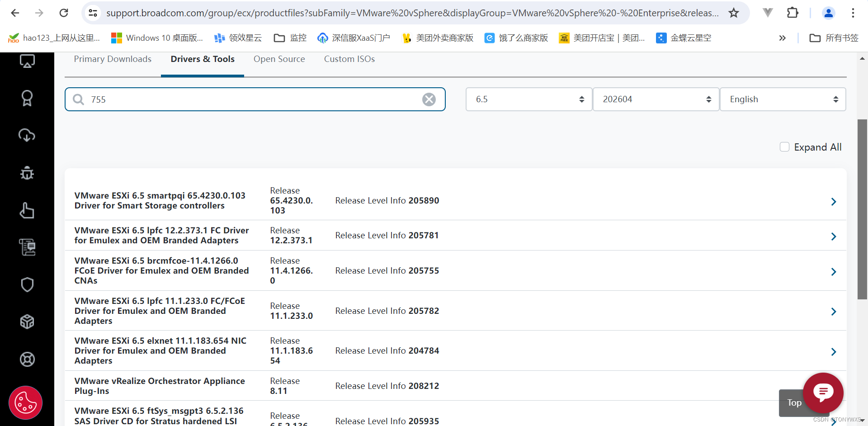Click VMware vRealize Orchestrator Appliance Plug-Ins
The height and width of the screenshot is (426, 868).
160,386
